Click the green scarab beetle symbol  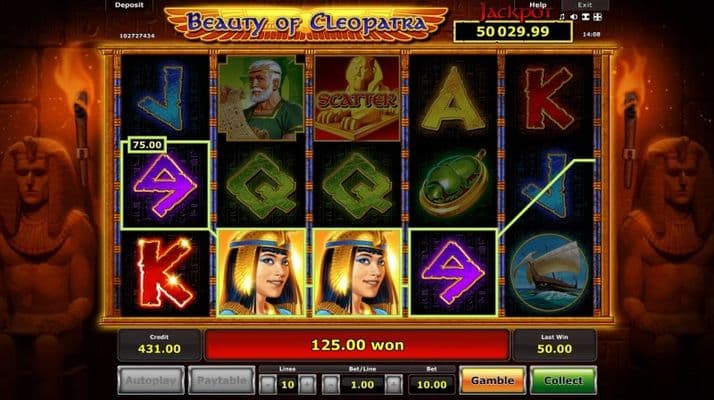point(454,185)
